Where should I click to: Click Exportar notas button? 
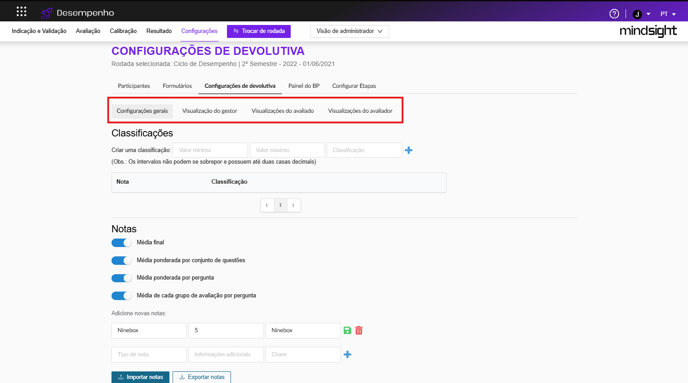click(202, 377)
